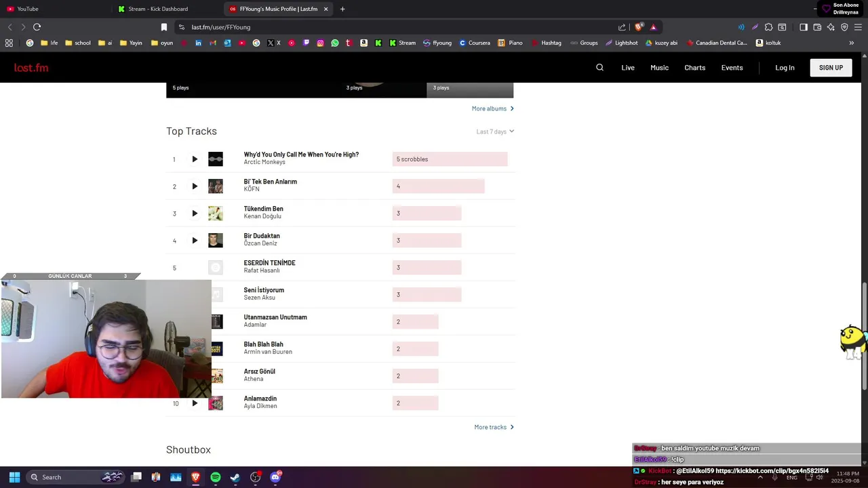Open the Coursera bookmark

(x=475, y=43)
